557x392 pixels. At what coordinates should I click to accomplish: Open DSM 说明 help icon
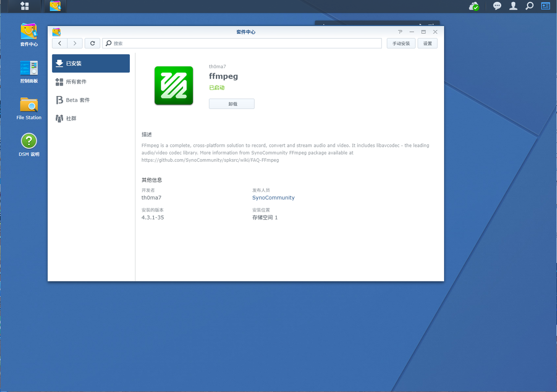coord(29,145)
